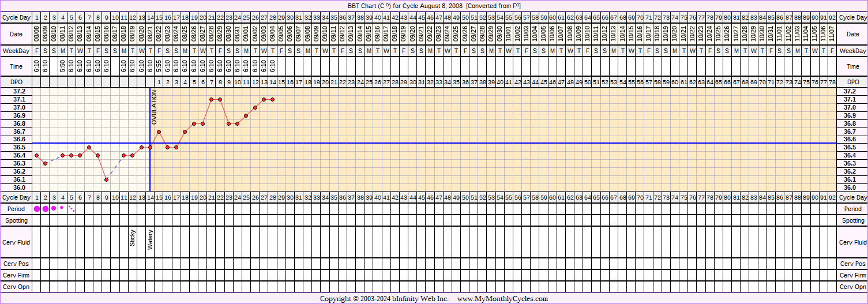Click the bInfinity Web Inc. copyright text
This screenshot has width=868, height=304.
click(413, 299)
